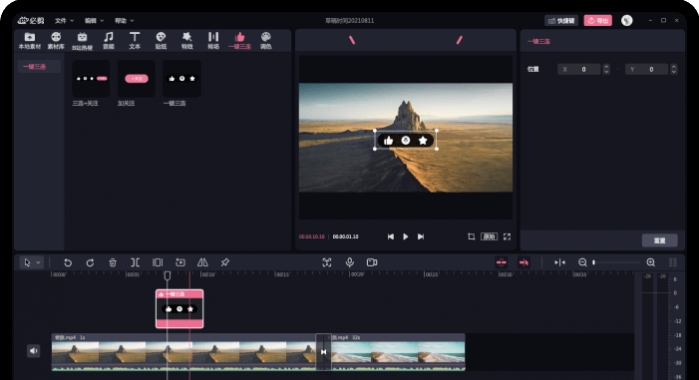
Task: Select the pink 一键三连 timeline clip
Action: (x=180, y=309)
